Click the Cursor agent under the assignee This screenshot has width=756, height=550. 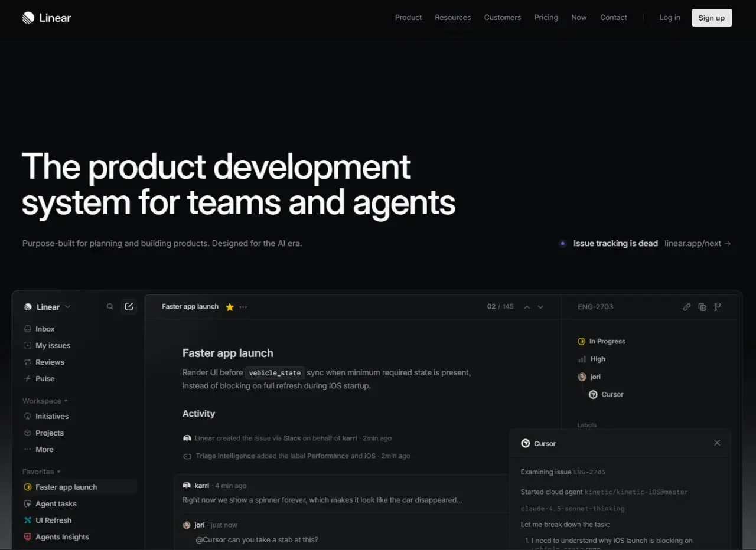click(606, 394)
